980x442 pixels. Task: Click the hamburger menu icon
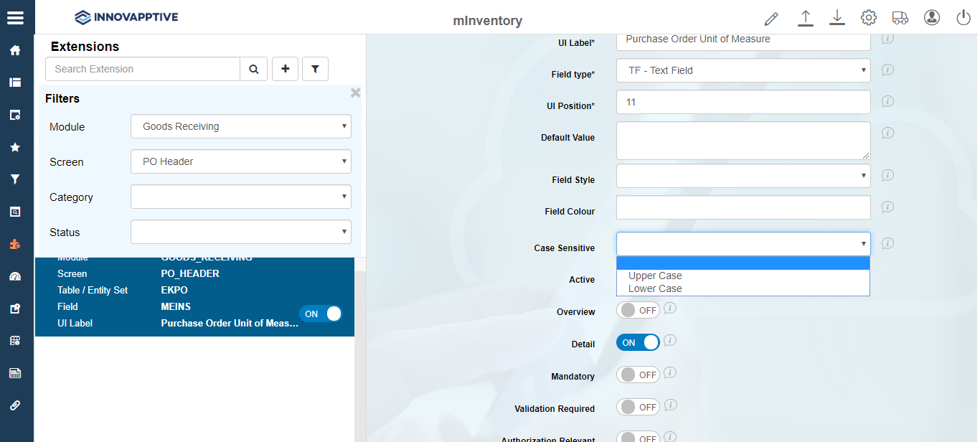[15, 17]
